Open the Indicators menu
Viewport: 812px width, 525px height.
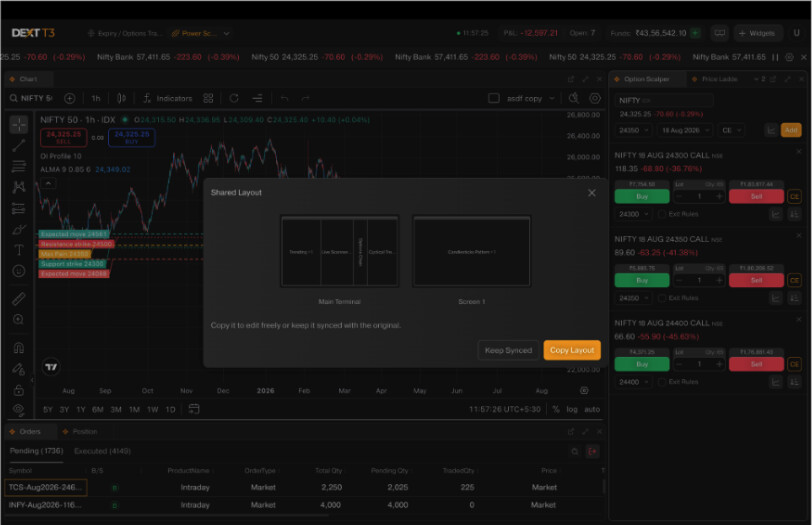(x=168, y=98)
